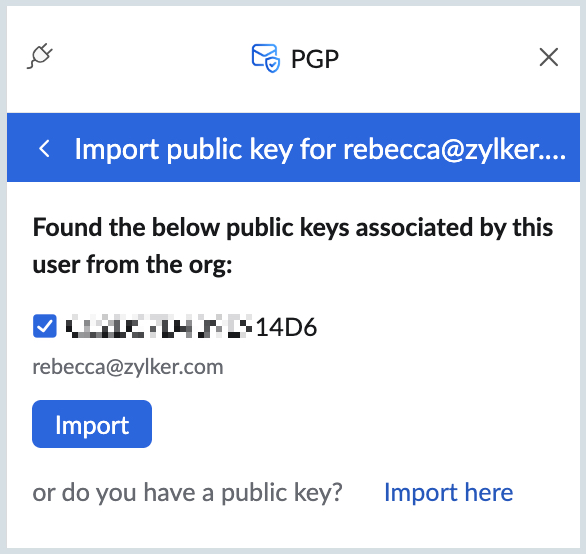Click the PGP title text

[315, 59]
